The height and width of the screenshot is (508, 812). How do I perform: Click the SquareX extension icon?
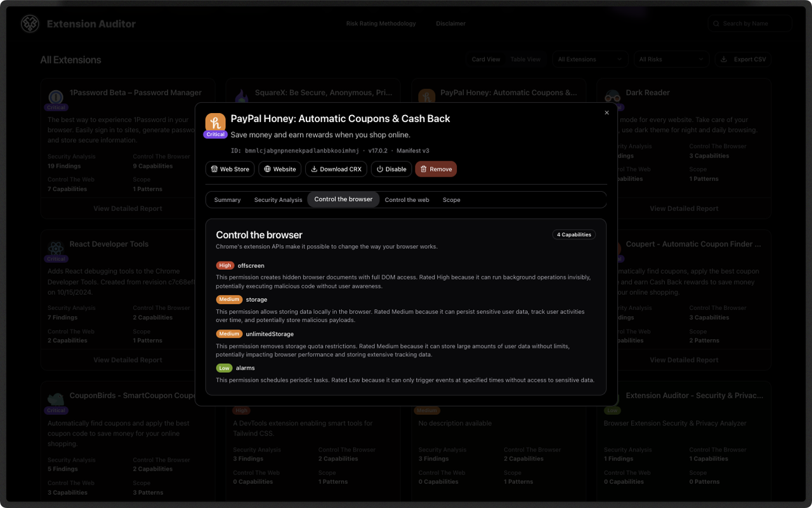coord(242,97)
